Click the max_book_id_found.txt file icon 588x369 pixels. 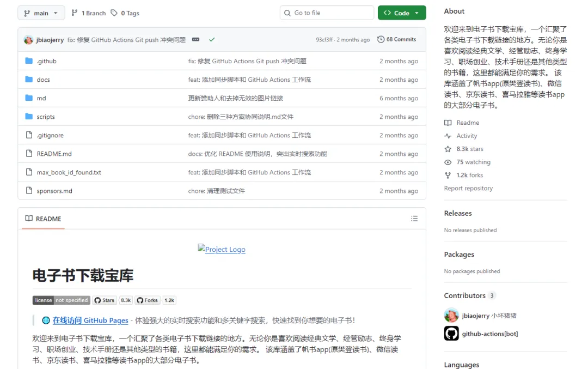pyautogui.click(x=29, y=172)
